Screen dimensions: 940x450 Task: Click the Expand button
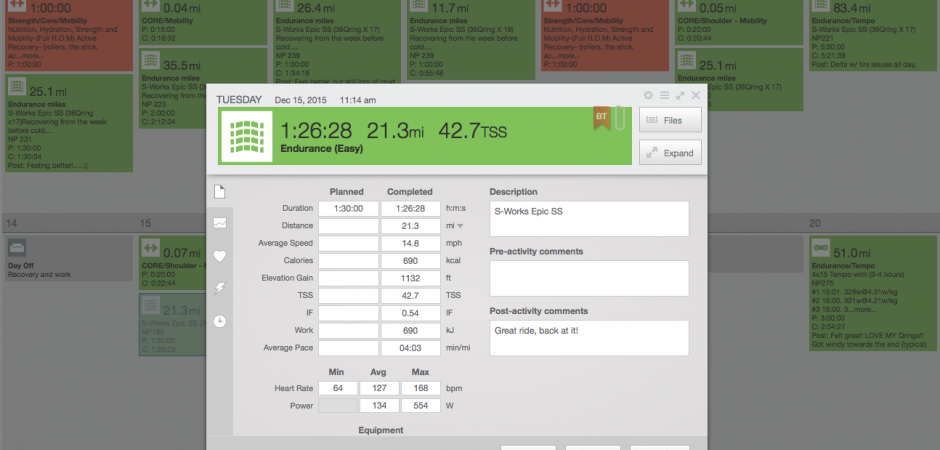tap(671, 153)
